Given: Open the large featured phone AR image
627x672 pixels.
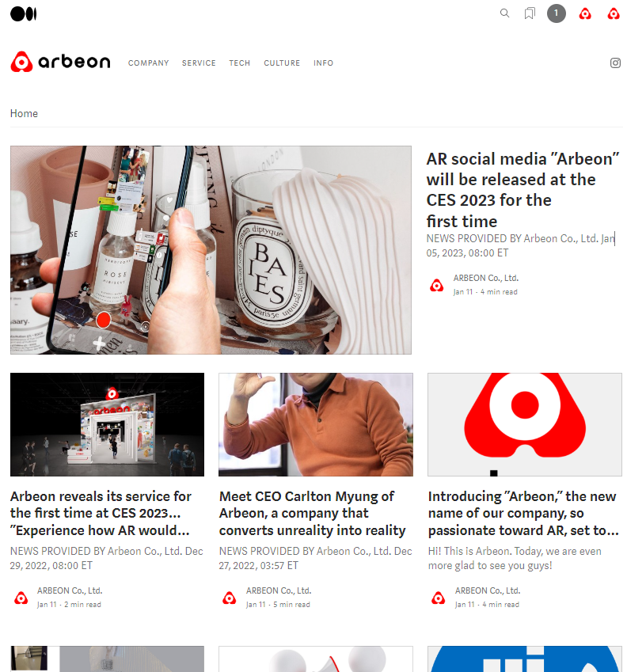Looking at the screenshot, I should (x=211, y=250).
